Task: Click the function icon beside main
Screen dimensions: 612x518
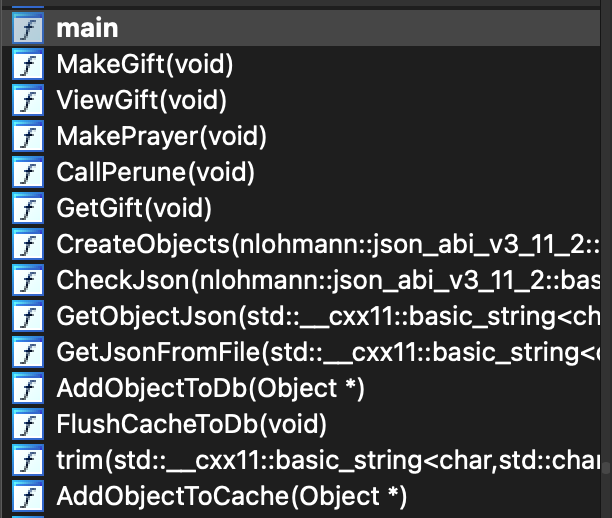Action: pos(28,28)
